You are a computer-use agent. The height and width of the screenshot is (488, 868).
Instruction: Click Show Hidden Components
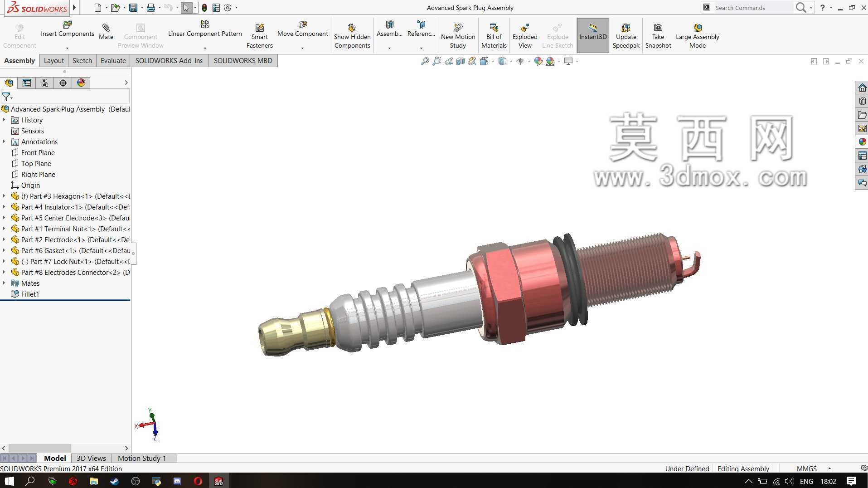pos(352,36)
